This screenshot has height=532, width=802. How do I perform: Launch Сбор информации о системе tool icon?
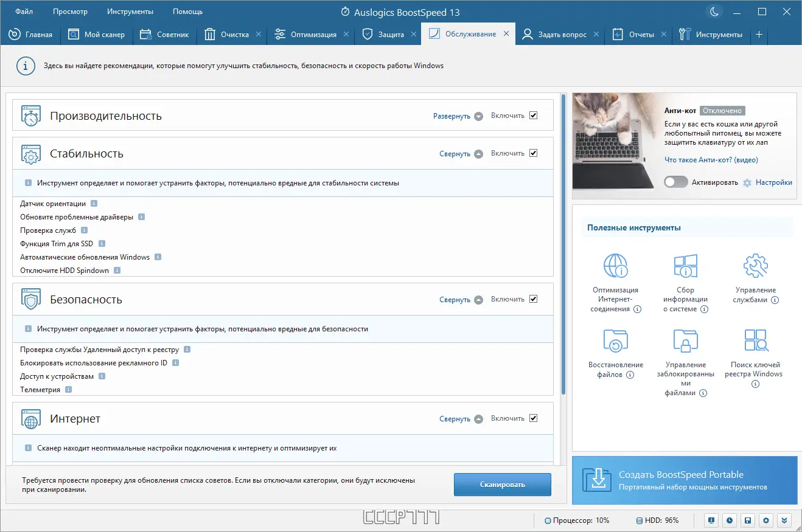pyautogui.click(x=686, y=266)
